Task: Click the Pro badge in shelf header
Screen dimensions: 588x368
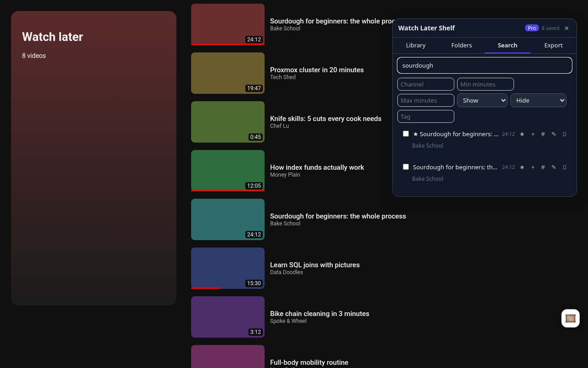Action: point(532,28)
